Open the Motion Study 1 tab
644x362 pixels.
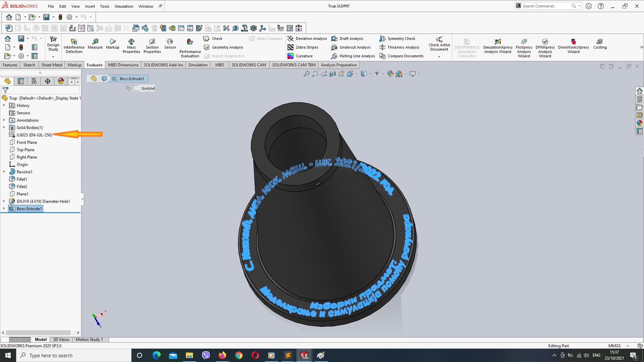point(89,340)
